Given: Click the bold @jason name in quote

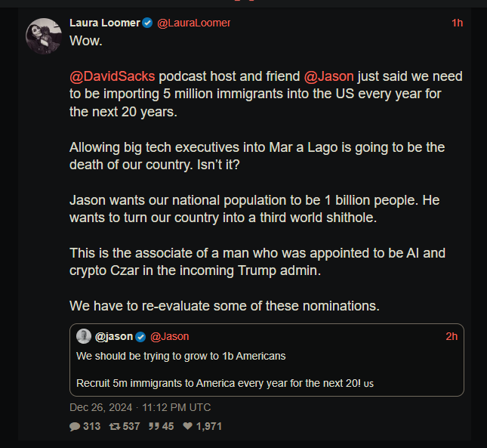Looking at the screenshot, I should (x=114, y=336).
